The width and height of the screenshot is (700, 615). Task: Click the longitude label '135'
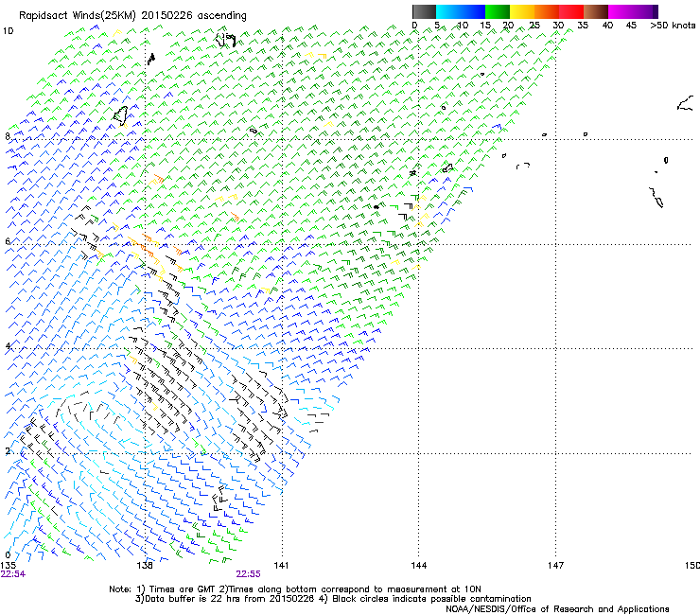tap(8, 566)
